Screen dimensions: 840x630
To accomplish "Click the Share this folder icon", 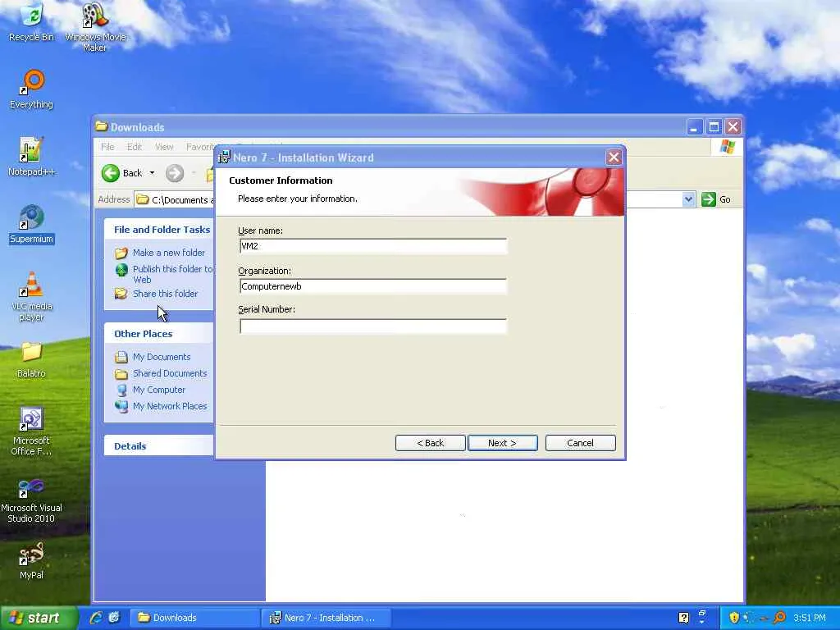I will [121, 294].
